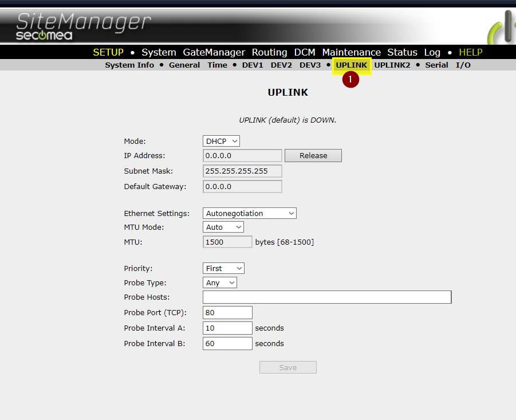Focus the Probe Port (TCP) field
516x420 pixels.
227,312
